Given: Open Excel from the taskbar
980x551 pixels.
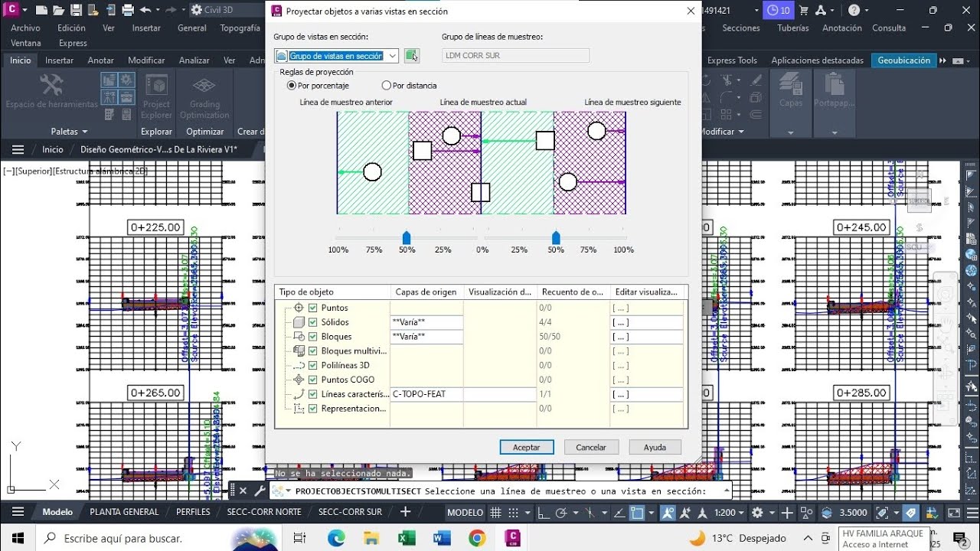Looking at the screenshot, I should [407, 538].
